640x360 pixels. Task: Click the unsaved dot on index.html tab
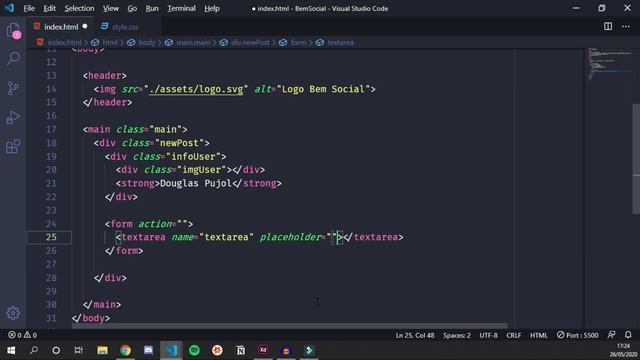pyautogui.click(x=85, y=27)
